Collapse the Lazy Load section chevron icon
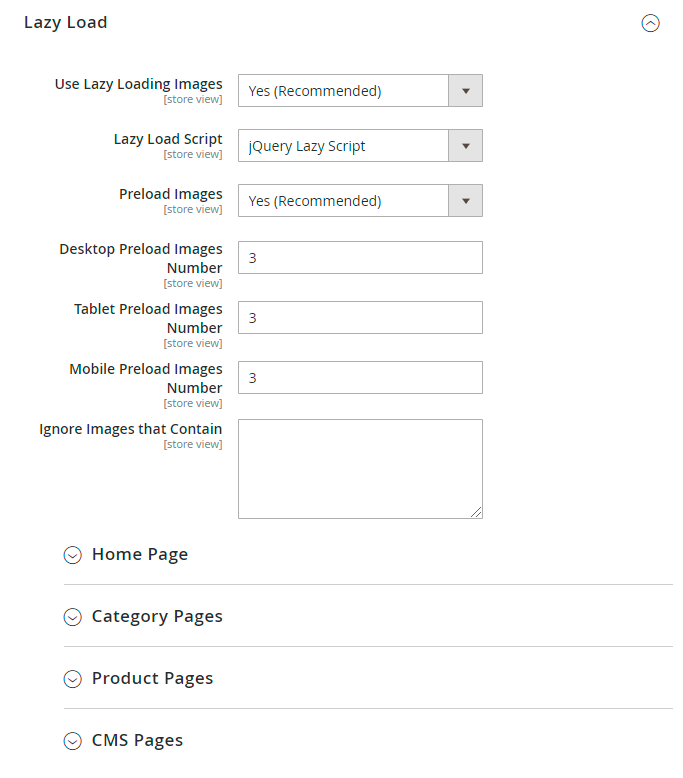Image resolution: width=683 pixels, height=778 pixels. pyautogui.click(x=650, y=23)
